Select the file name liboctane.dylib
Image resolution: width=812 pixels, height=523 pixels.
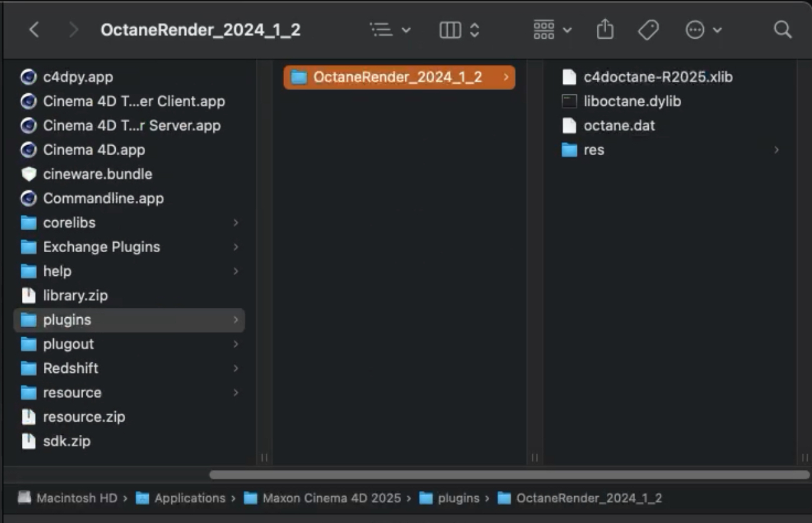(632, 101)
